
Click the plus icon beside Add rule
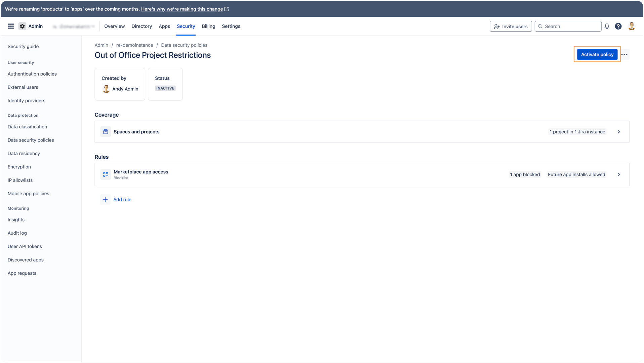[105, 200]
